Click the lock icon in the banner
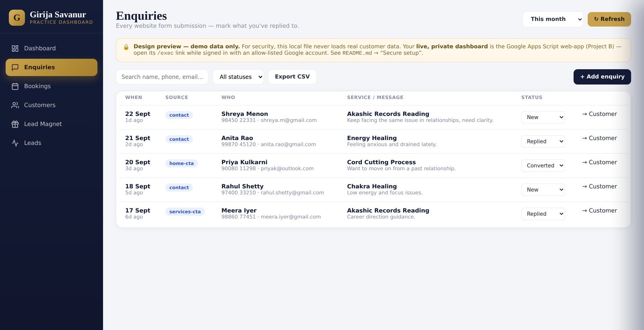 [126, 47]
